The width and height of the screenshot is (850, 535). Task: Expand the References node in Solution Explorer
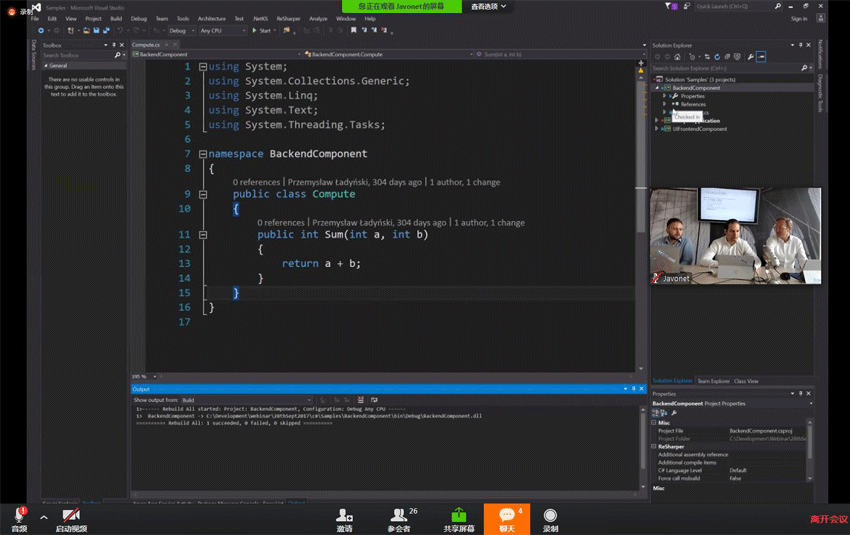pos(665,104)
